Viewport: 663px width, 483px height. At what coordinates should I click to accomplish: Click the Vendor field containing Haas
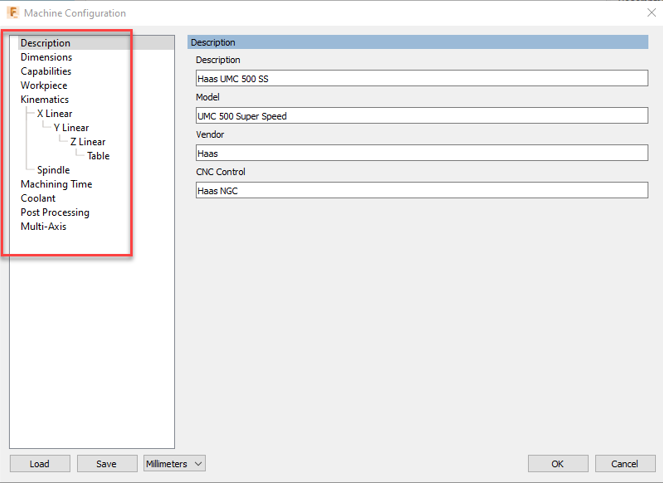pos(422,153)
